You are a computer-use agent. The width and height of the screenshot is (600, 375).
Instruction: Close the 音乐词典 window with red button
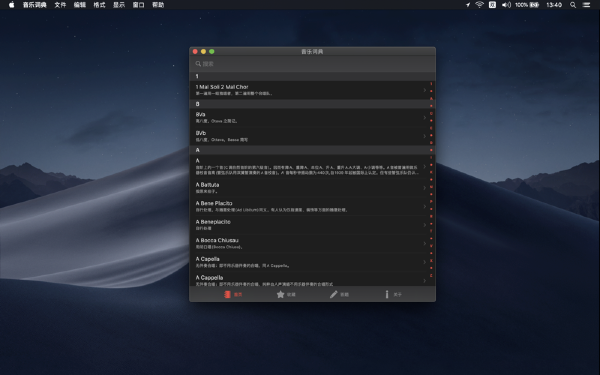pos(195,51)
